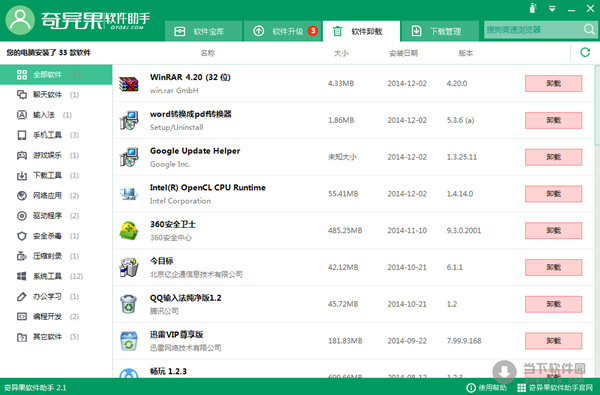The height and width of the screenshot is (395, 600).
Task: Switch to the 软件宝库 tab
Action: (204, 31)
